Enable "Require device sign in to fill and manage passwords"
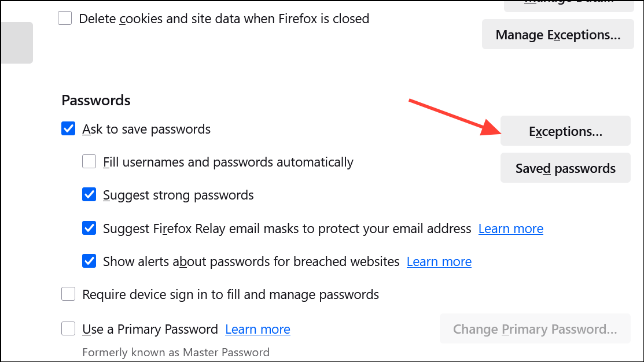The image size is (644, 362). 68,294
